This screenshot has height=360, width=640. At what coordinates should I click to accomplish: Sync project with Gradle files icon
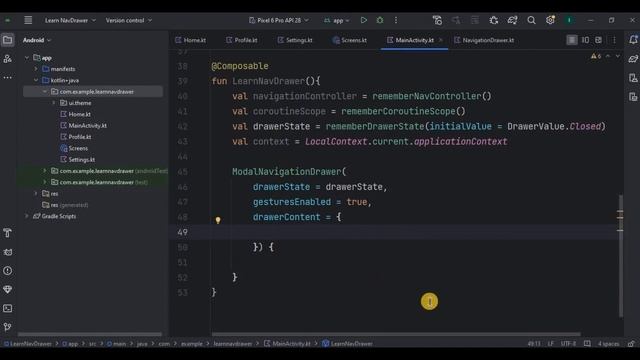point(512,20)
